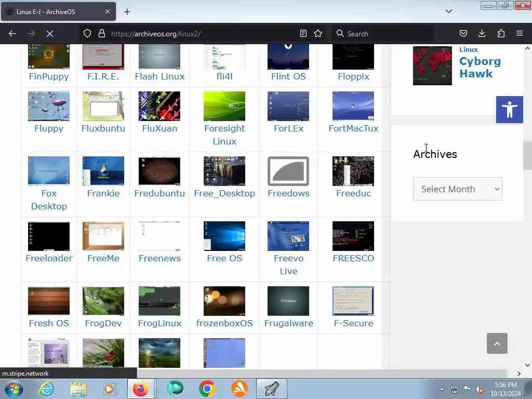The image size is (532, 399).
Task: Click the Frankie thumbnail image
Action: pos(103,171)
